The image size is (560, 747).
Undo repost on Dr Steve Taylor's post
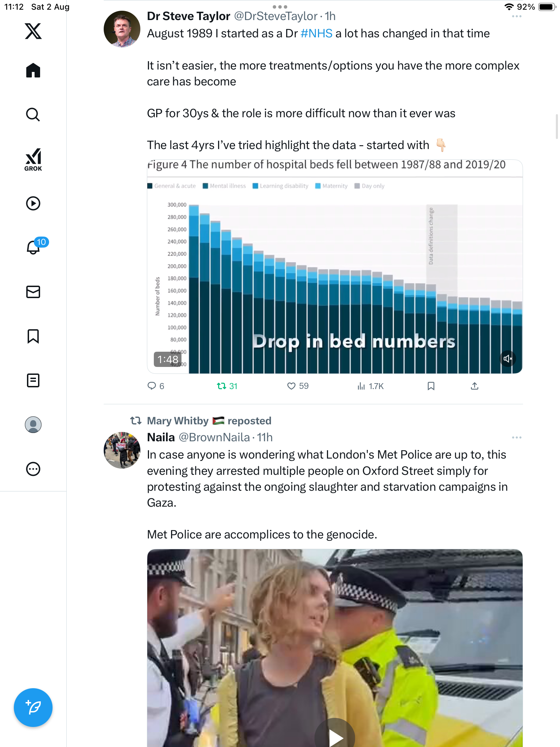(x=222, y=386)
